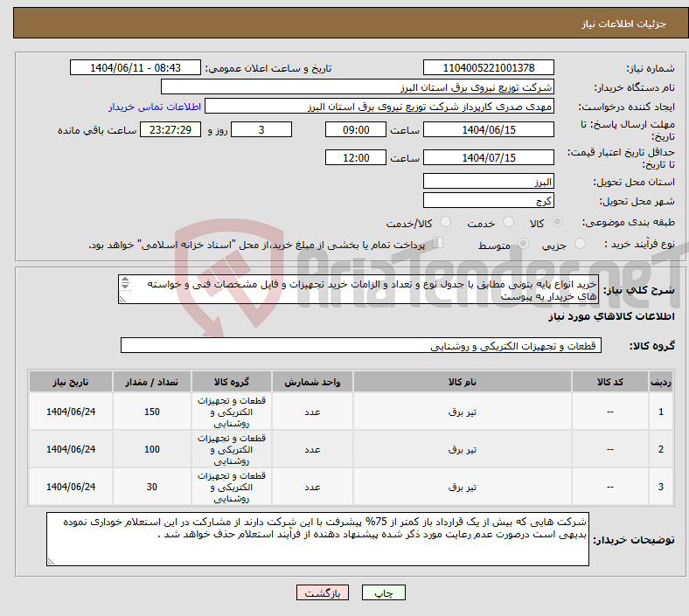The width and height of the screenshot is (689, 616).
Task: Click the اطلاعات کالاهای مورد نیاز section heading
Action: point(611,316)
